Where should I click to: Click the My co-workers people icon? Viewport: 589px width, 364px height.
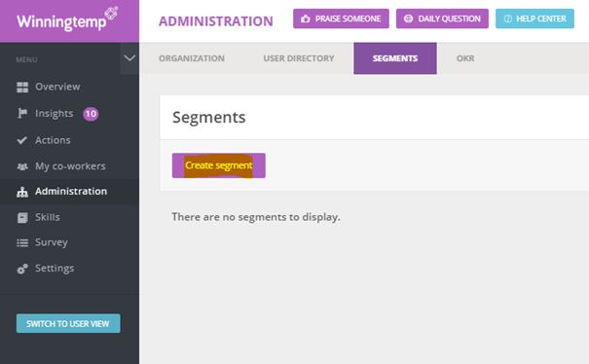click(22, 166)
